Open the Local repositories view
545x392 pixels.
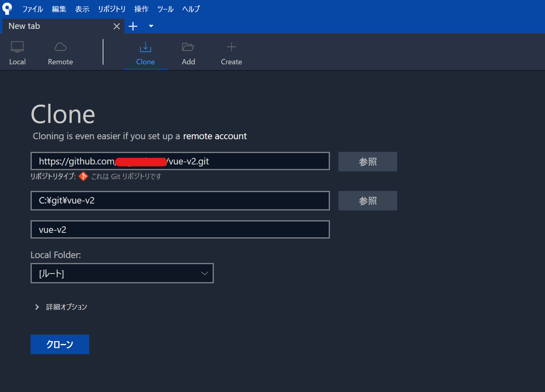(18, 53)
